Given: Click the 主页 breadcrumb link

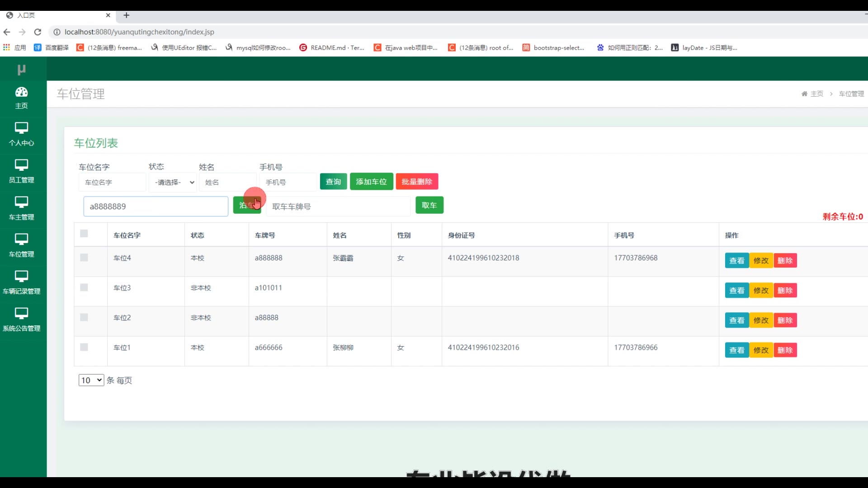Looking at the screenshot, I should coord(816,94).
